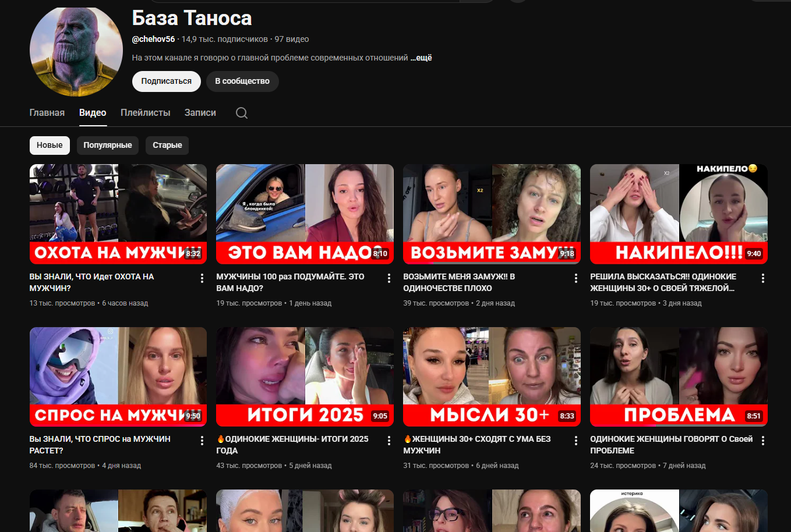Viewport: 791px width, 532px height.
Task: Click '31 тыс. просмотров • 6 дней назад'
Action: 461,466
